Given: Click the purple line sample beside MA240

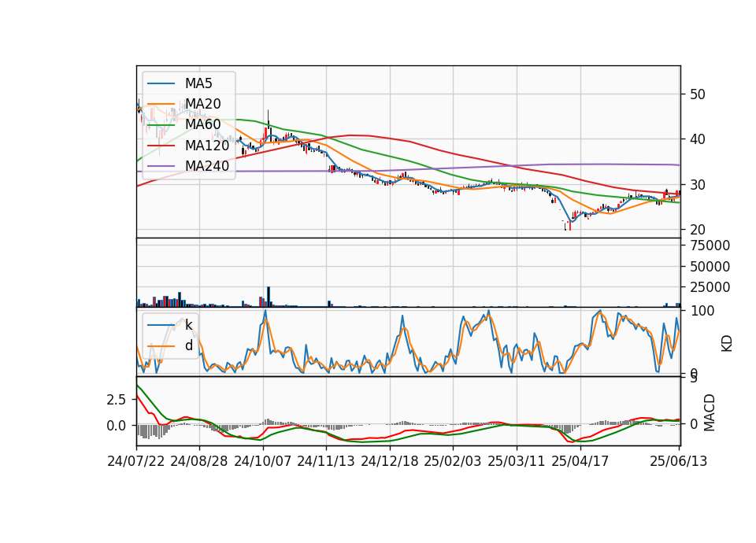Looking at the screenshot, I should coord(161,166).
